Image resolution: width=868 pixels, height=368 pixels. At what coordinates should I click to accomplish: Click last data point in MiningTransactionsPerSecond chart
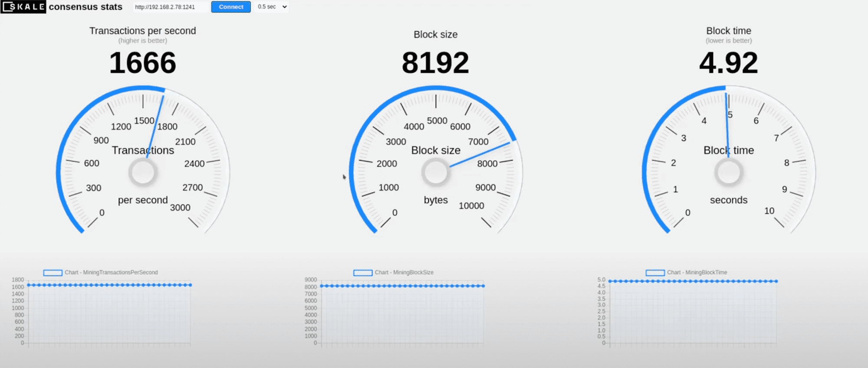click(191, 285)
